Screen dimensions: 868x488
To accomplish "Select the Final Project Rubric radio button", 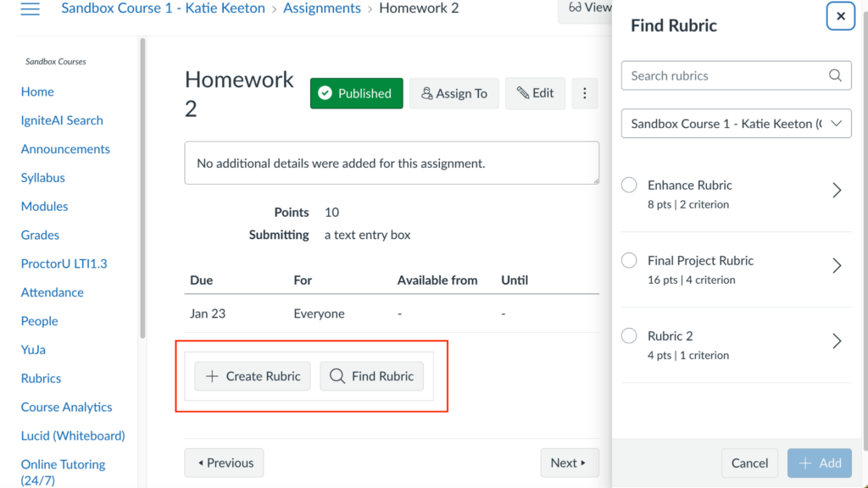I will pyautogui.click(x=629, y=260).
